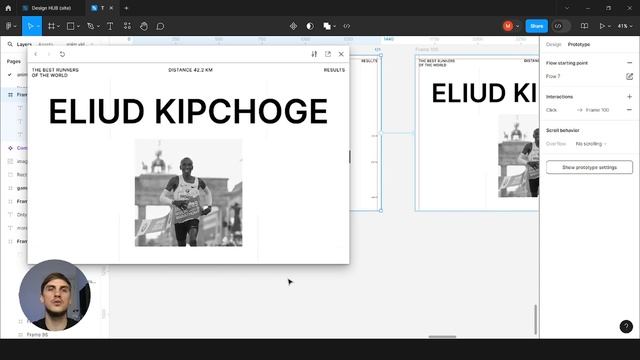
Task: Go forward in the prototype preview
Action: [x=49, y=54]
